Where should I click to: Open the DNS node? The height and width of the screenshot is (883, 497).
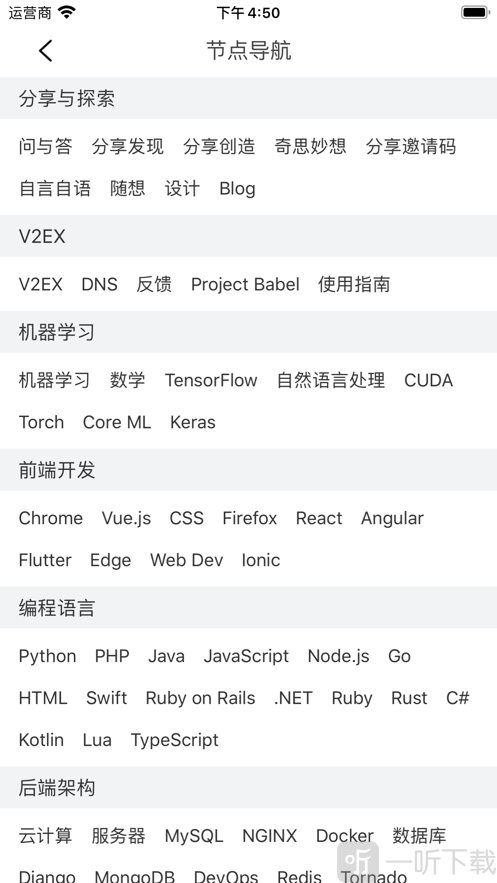100,284
